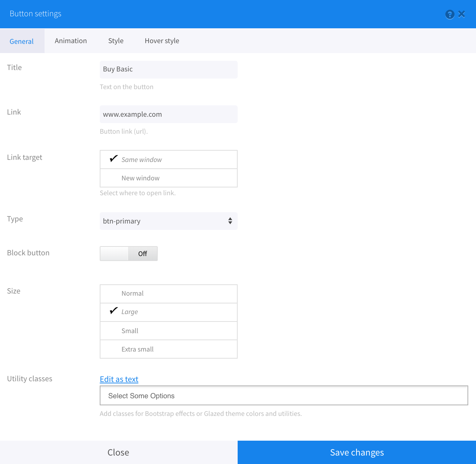
Task: Click the Edit as text link
Action: [119, 379]
